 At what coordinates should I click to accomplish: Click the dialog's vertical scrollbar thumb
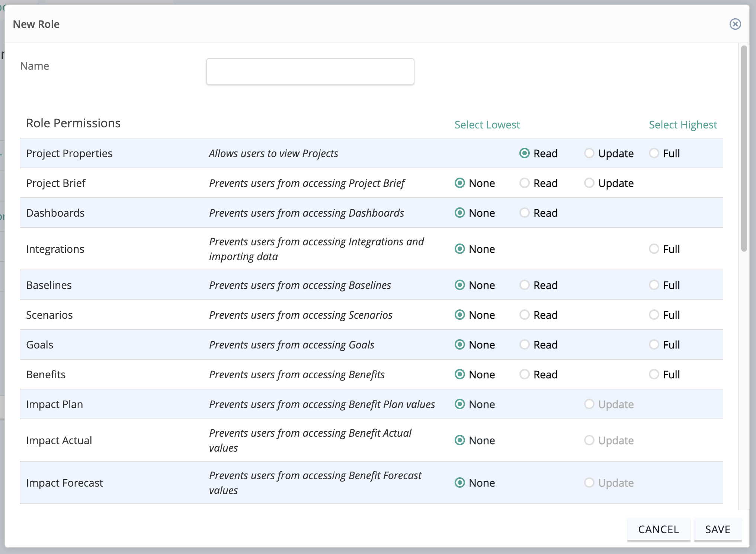(x=744, y=149)
